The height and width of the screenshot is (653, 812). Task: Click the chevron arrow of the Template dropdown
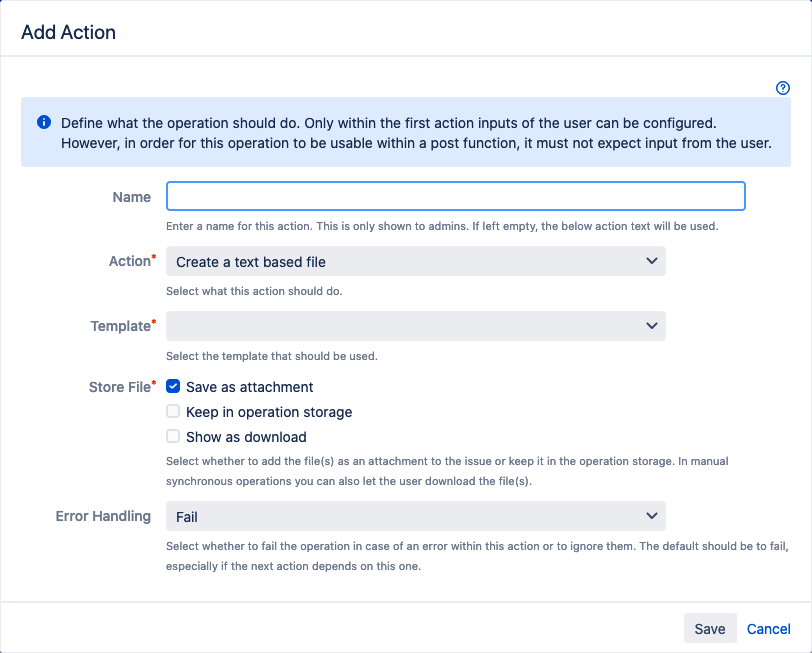click(x=652, y=326)
